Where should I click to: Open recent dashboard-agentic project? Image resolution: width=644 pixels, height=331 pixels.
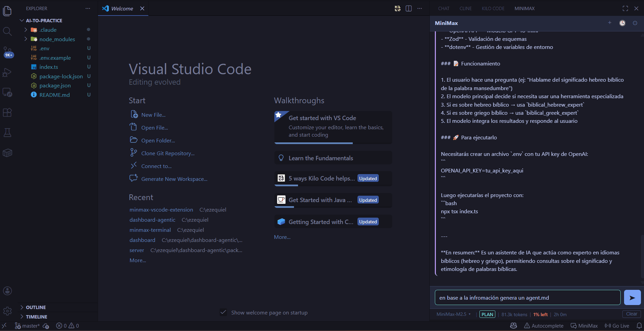coord(152,220)
